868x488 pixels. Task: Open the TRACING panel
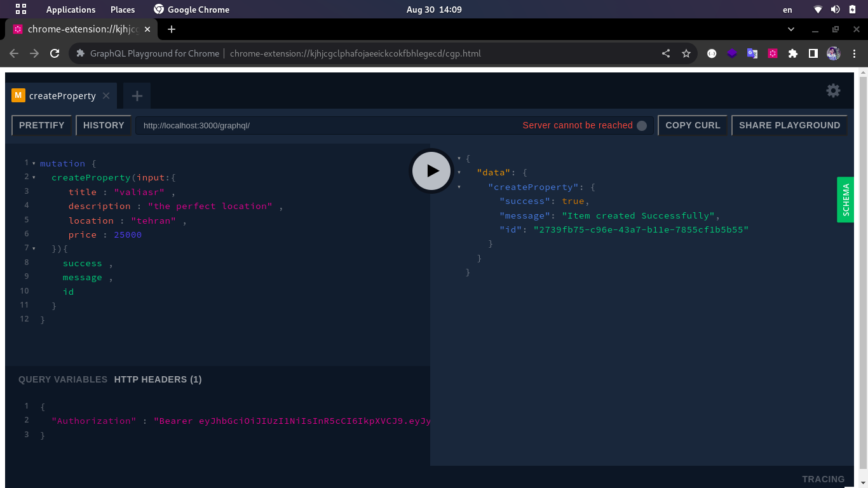pyautogui.click(x=824, y=479)
